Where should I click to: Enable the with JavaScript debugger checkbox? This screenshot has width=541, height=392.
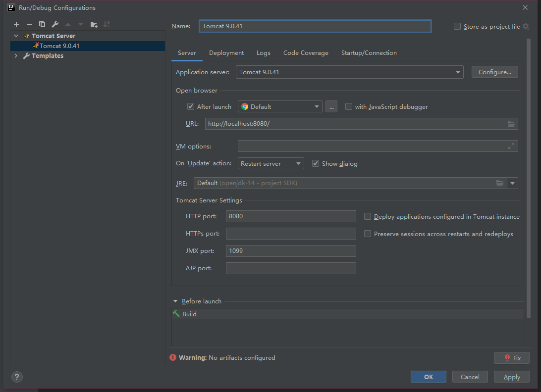coord(349,106)
